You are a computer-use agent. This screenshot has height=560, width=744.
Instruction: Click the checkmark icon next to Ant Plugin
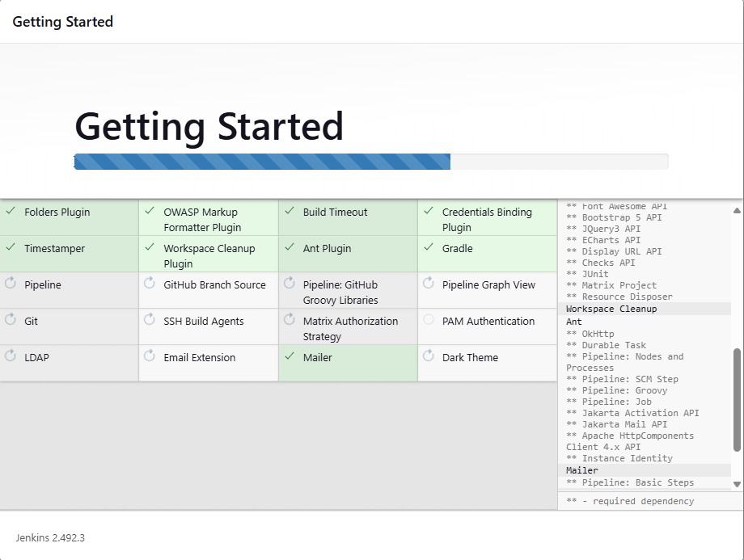(x=290, y=247)
